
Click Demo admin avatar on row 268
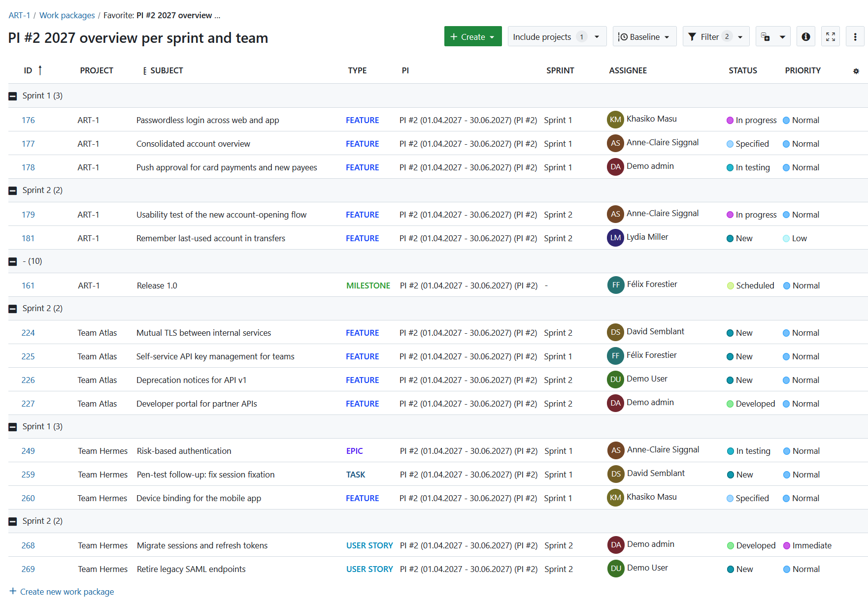[616, 545]
